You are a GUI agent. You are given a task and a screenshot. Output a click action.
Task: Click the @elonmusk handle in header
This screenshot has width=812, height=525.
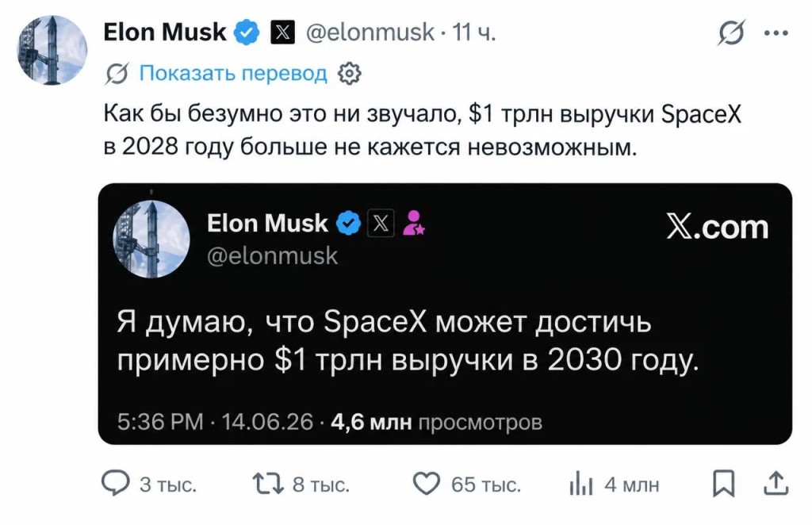pos(370,32)
